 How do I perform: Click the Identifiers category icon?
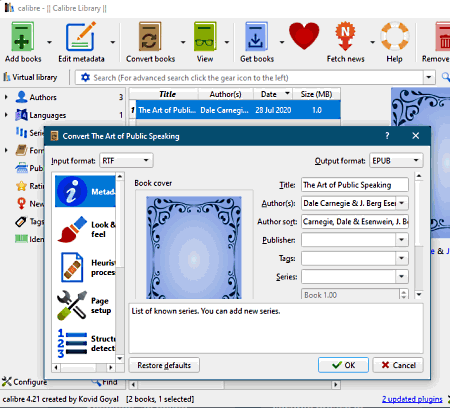pos(21,239)
